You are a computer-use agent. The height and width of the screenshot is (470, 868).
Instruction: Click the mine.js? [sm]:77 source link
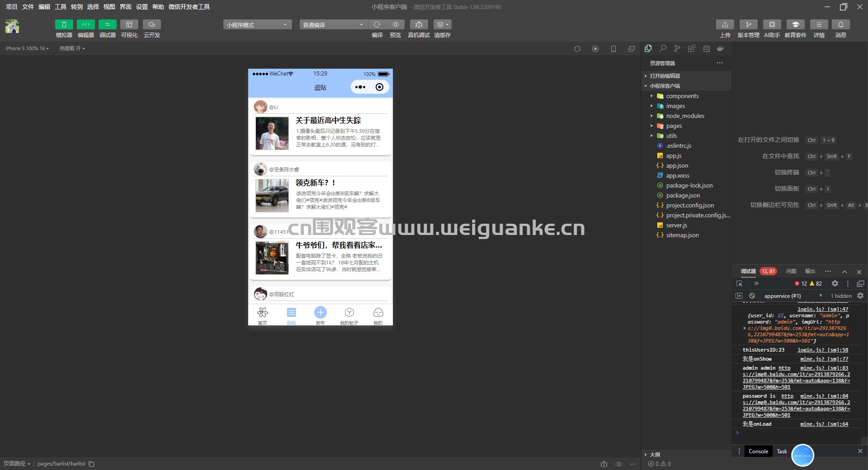click(824, 359)
